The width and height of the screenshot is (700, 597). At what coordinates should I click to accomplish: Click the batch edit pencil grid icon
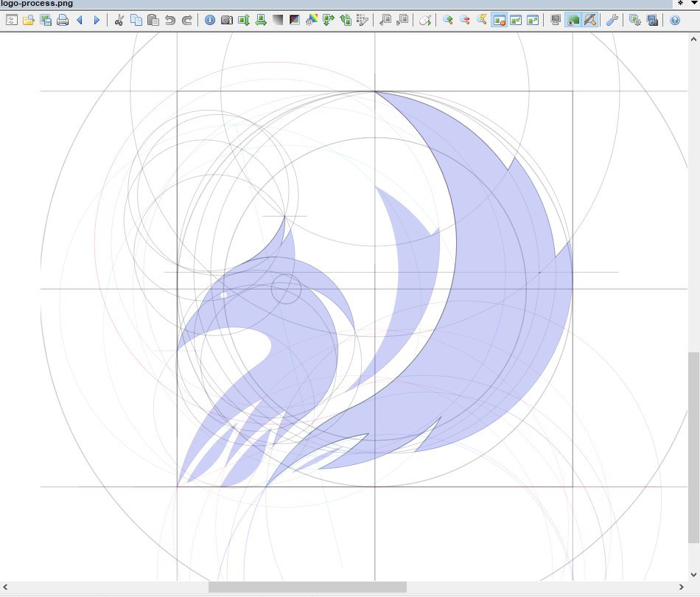point(363,20)
